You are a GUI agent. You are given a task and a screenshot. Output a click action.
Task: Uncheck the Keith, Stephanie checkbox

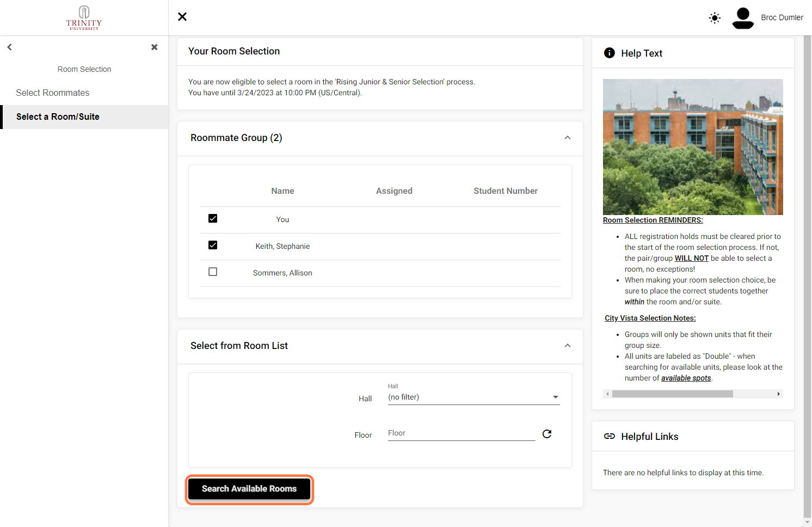213,245
